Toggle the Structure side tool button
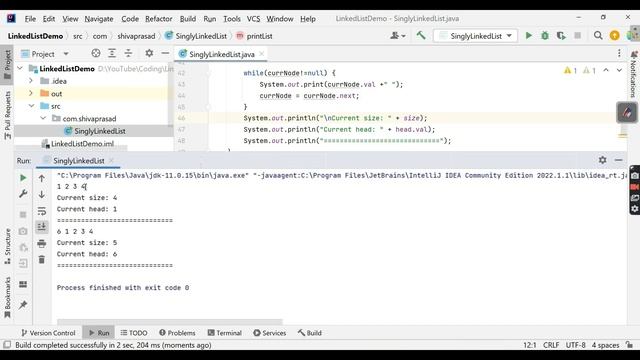The height and width of the screenshot is (360, 640). click(7, 247)
